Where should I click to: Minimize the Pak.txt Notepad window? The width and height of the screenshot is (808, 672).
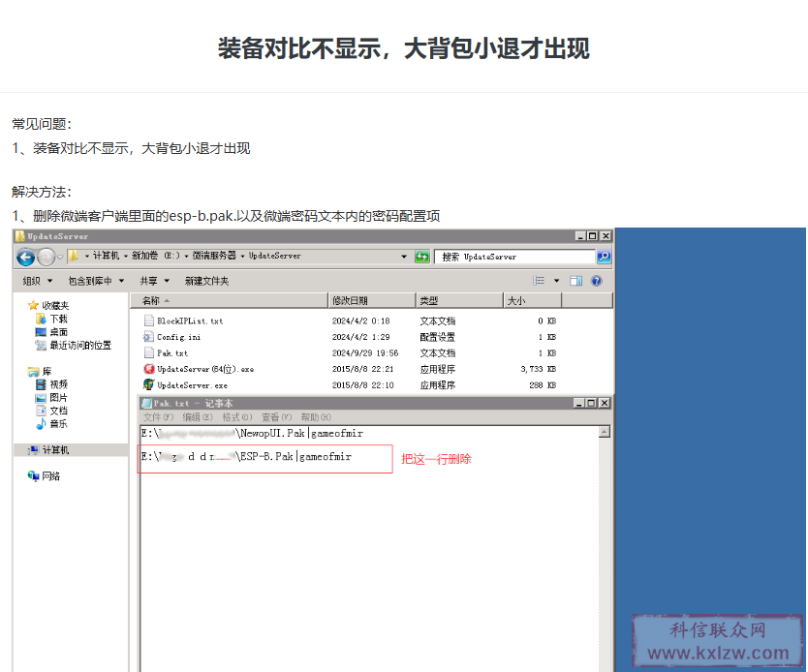pos(579,403)
